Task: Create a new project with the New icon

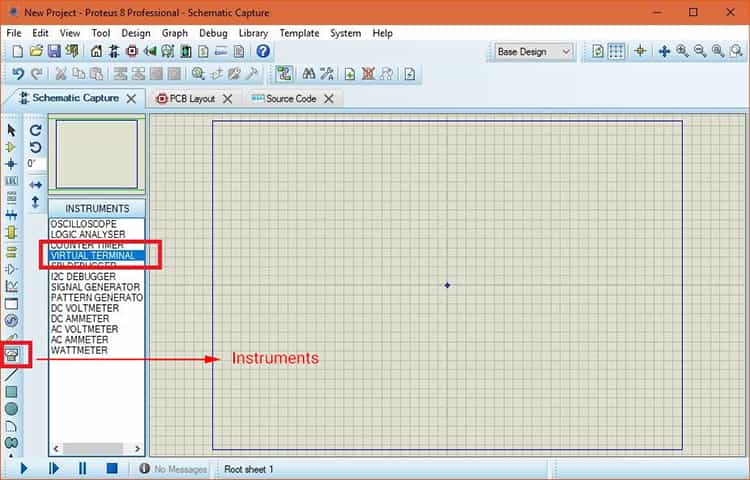Action: tap(18, 51)
